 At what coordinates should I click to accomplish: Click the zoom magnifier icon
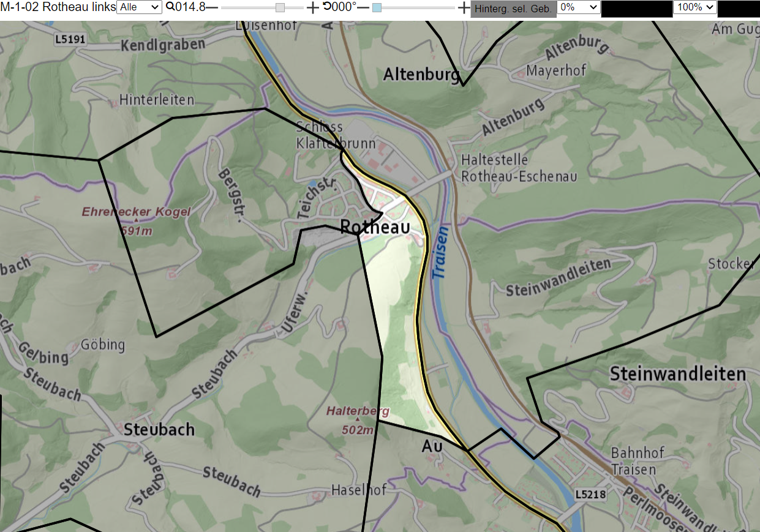(x=170, y=7)
